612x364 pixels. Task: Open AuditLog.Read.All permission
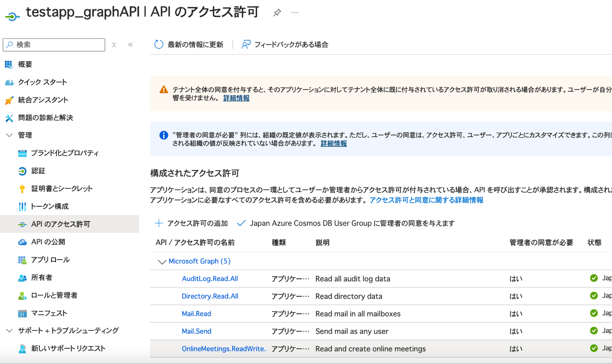[x=210, y=278]
